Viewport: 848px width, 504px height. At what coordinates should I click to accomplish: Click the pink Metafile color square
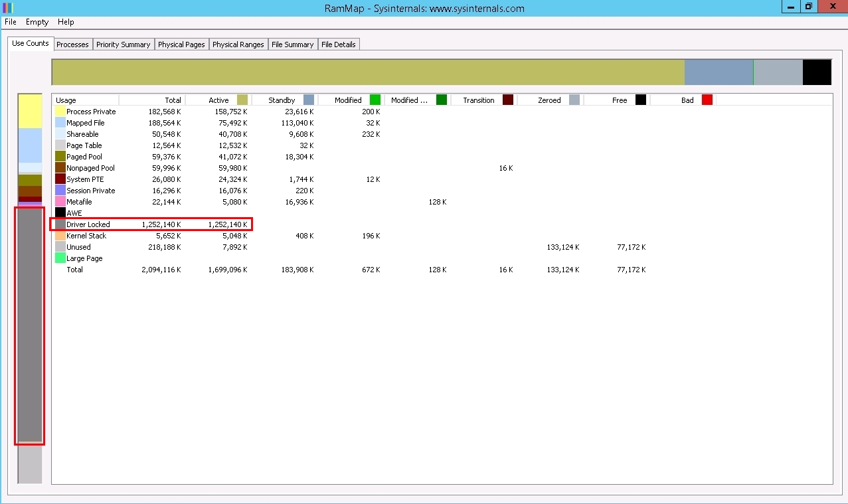60,202
